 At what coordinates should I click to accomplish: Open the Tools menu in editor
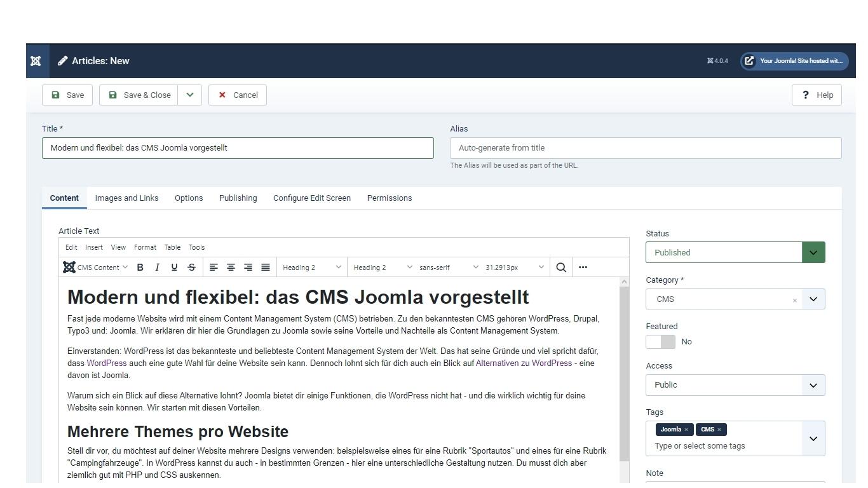tap(196, 247)
